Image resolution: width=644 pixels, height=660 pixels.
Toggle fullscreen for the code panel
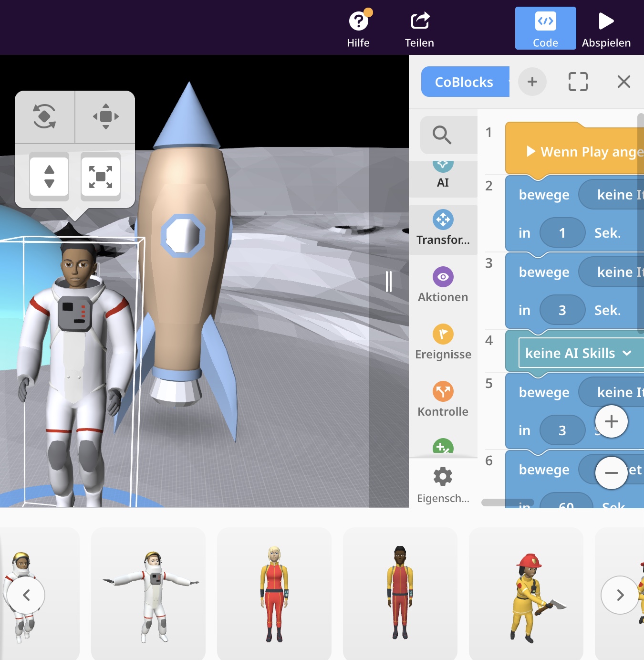578,82
